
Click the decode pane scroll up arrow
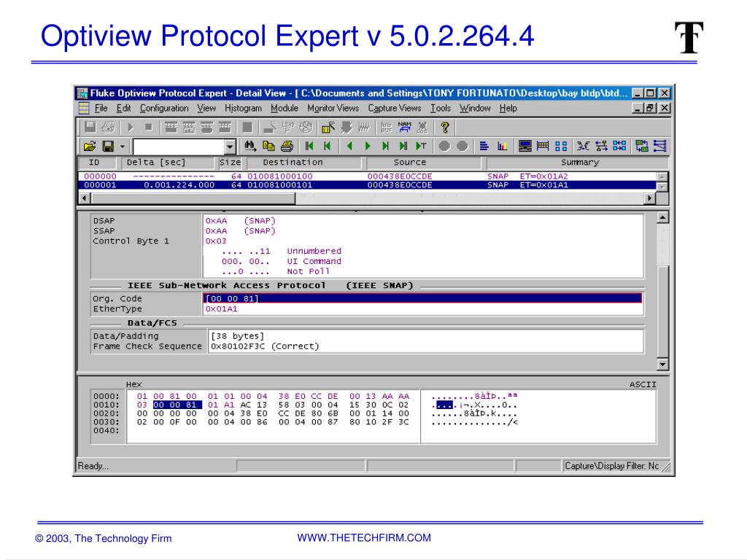[662, 217]
